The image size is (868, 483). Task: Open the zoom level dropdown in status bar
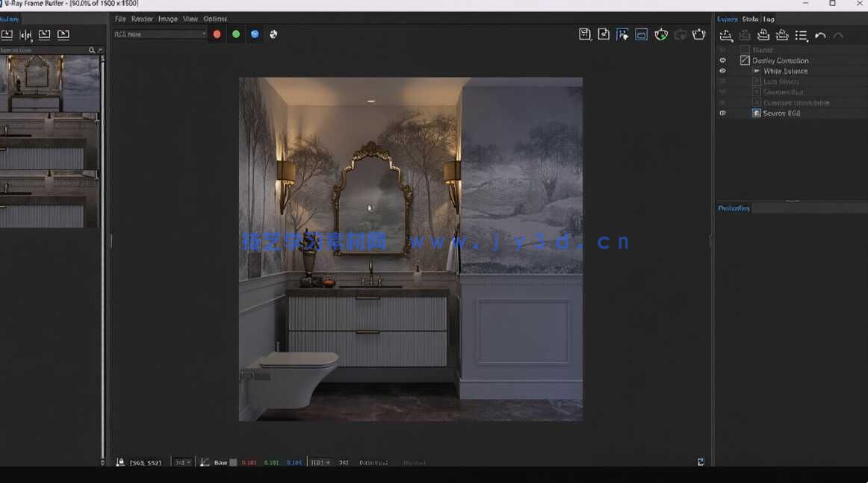click(x=182, y=462)
